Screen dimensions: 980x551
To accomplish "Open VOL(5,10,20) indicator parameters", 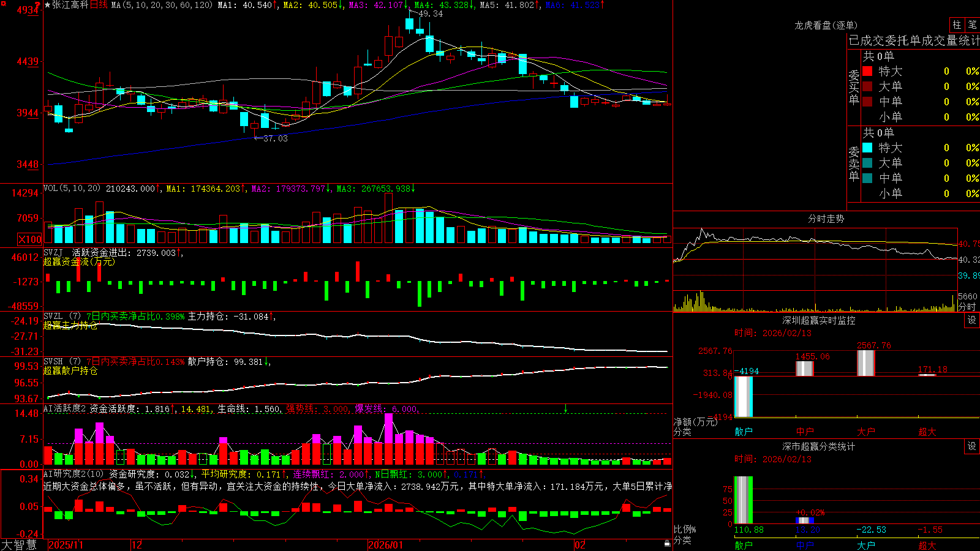I will (x=72, y=189).
